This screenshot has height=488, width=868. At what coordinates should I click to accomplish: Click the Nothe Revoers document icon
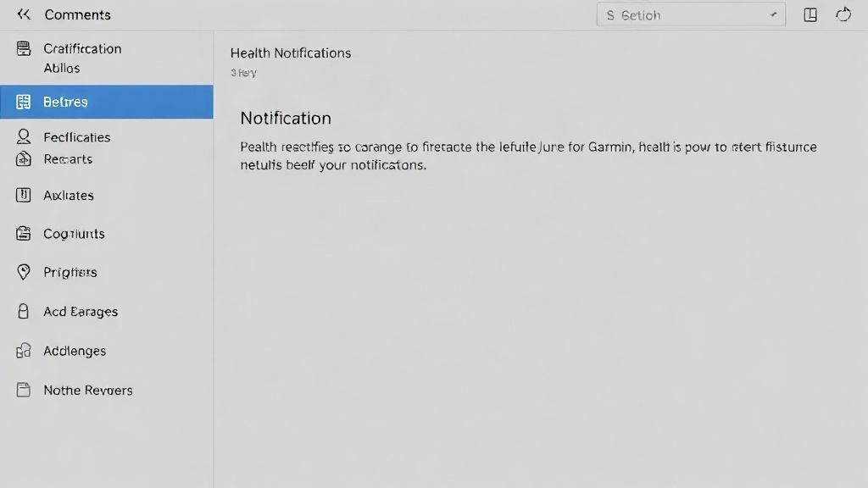[x=23, y=390]
